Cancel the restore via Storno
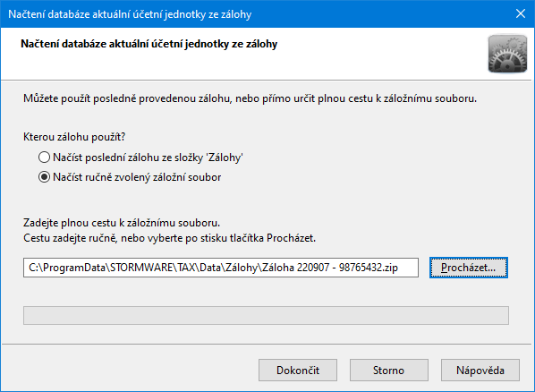Image resolution: width=535 pixels, height=392 pixels. point(388,371)
